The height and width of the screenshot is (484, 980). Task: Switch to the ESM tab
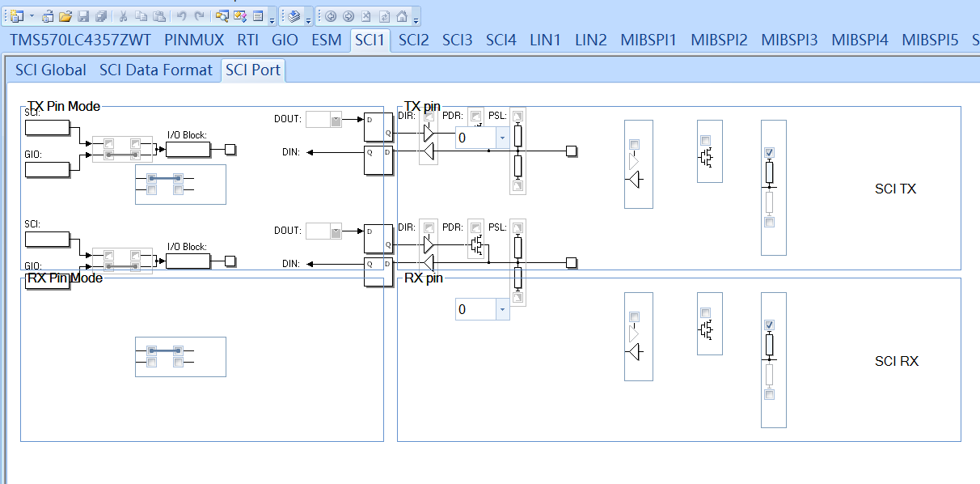[x=326, y=40]
